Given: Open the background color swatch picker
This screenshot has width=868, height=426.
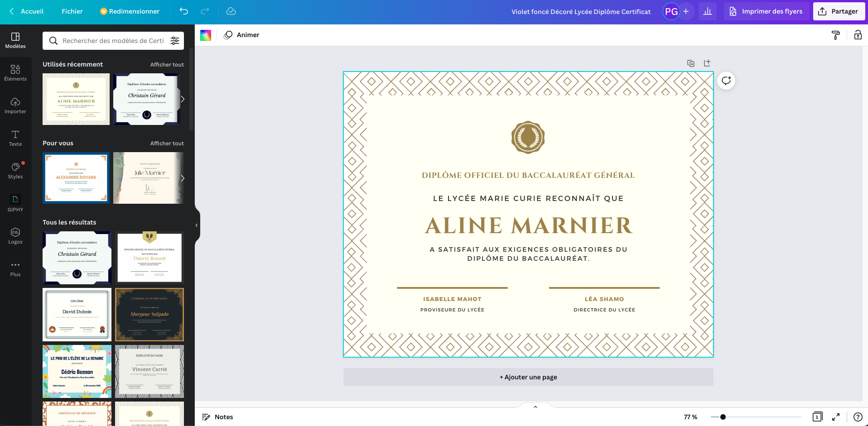Looking at the screenshot, I should (206, 35).
